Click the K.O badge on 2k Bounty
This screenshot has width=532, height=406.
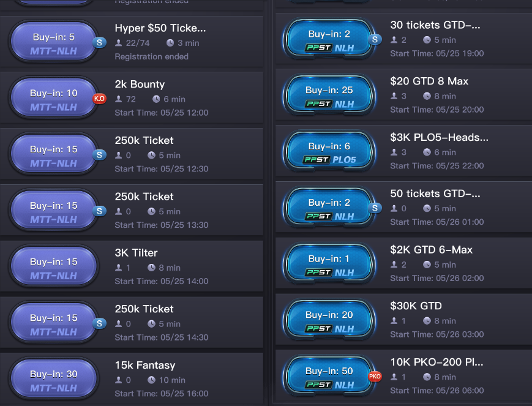pos(99,99)
